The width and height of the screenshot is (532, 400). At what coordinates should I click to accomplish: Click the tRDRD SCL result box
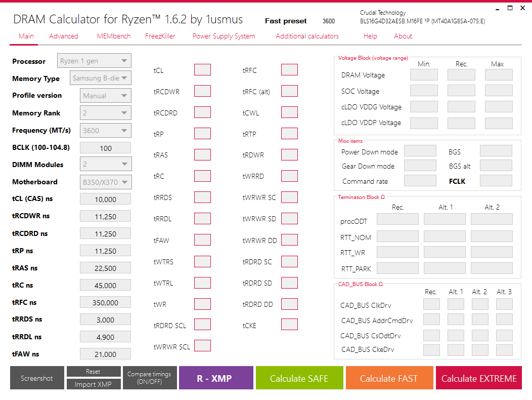pos(203,325)
